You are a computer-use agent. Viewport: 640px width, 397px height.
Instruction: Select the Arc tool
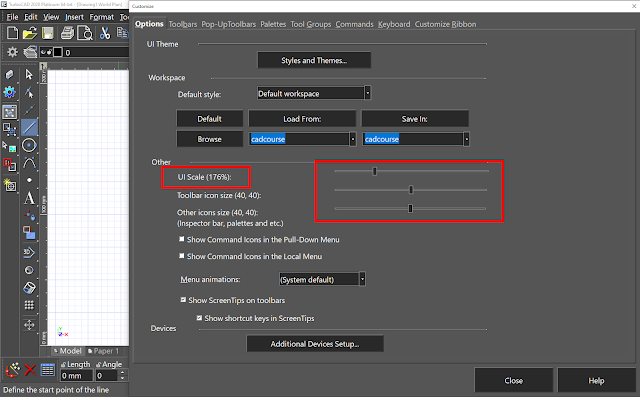(x=29, y=163)
